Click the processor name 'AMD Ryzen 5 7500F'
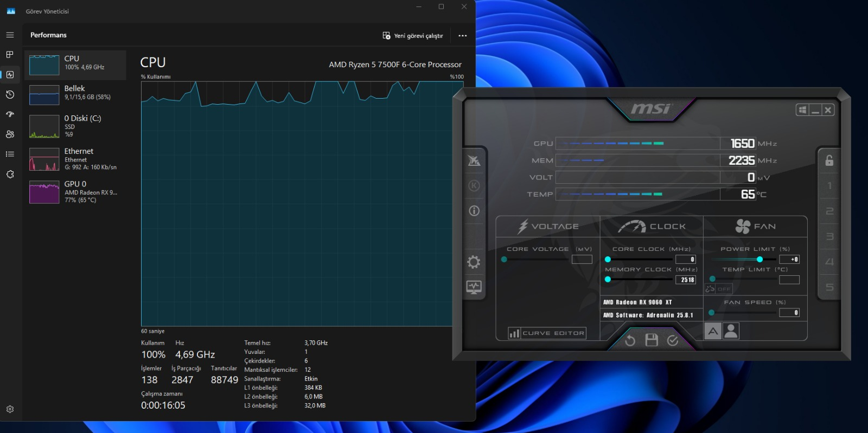Screen dimensions: 868x433 (x=395, y=64)
